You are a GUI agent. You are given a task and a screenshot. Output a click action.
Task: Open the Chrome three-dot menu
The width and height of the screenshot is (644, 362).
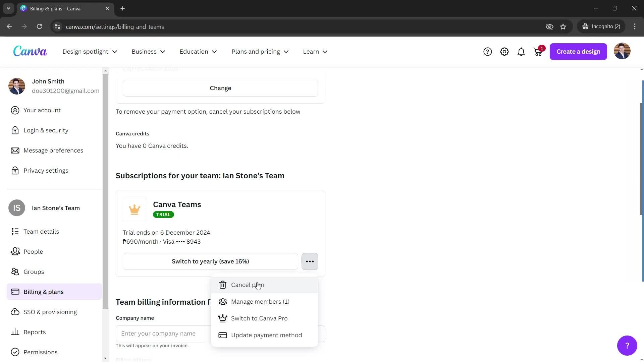pyautogui.click(x=635, y=26)
